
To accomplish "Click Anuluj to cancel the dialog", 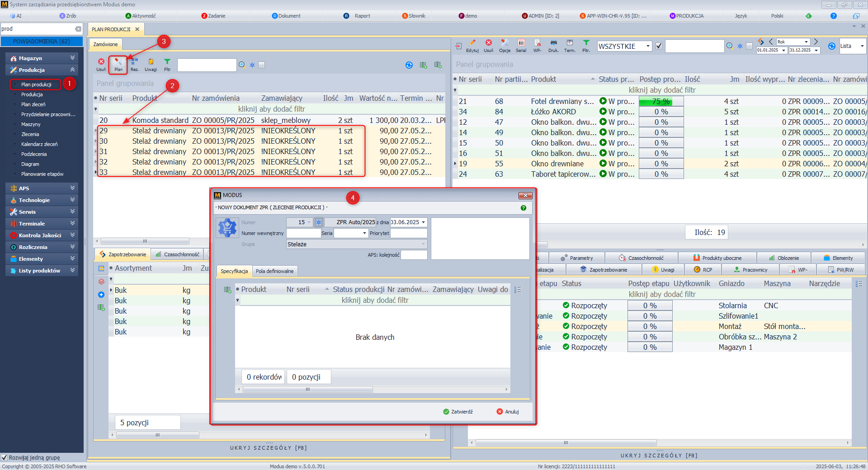I will [508, 412].
